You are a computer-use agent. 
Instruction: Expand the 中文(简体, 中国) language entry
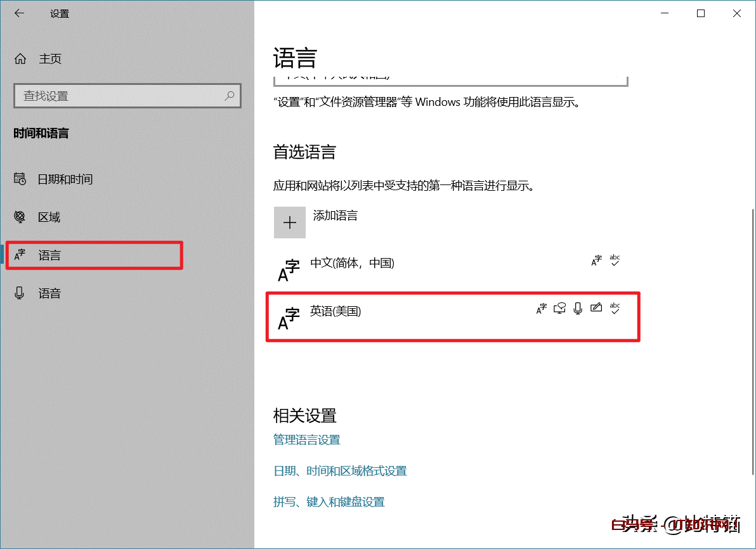(x=352, y=263)
